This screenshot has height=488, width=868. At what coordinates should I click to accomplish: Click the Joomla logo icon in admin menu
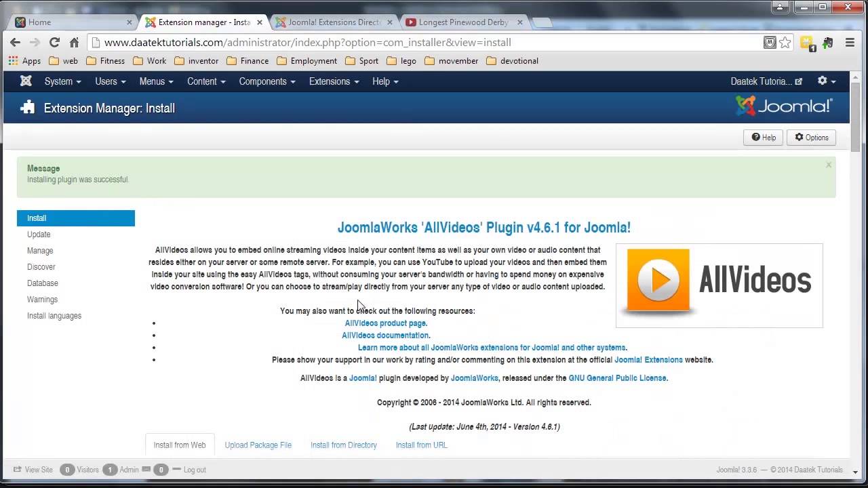click(x=26, y=81)
